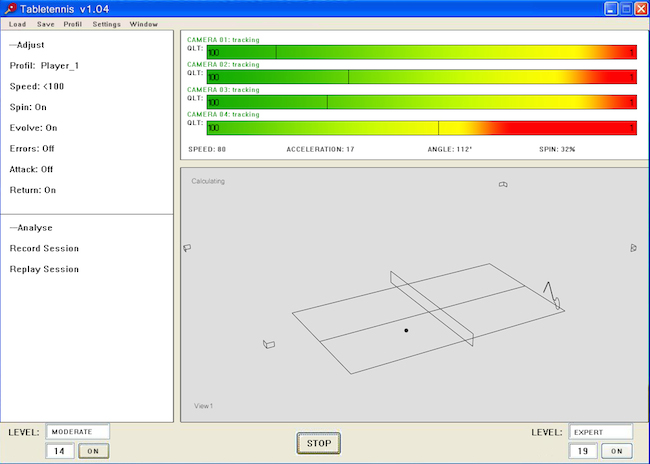Click the STOP button
Screen dimensions: 650x464
pyautogui.click(x=319, y=443)
